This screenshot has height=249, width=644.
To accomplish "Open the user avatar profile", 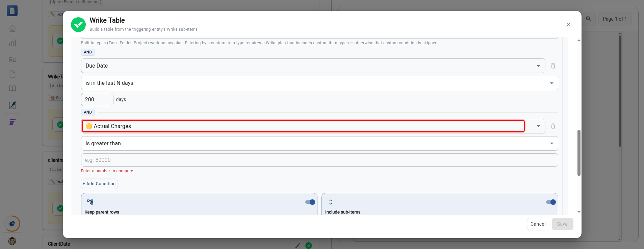I will (12, 241).
